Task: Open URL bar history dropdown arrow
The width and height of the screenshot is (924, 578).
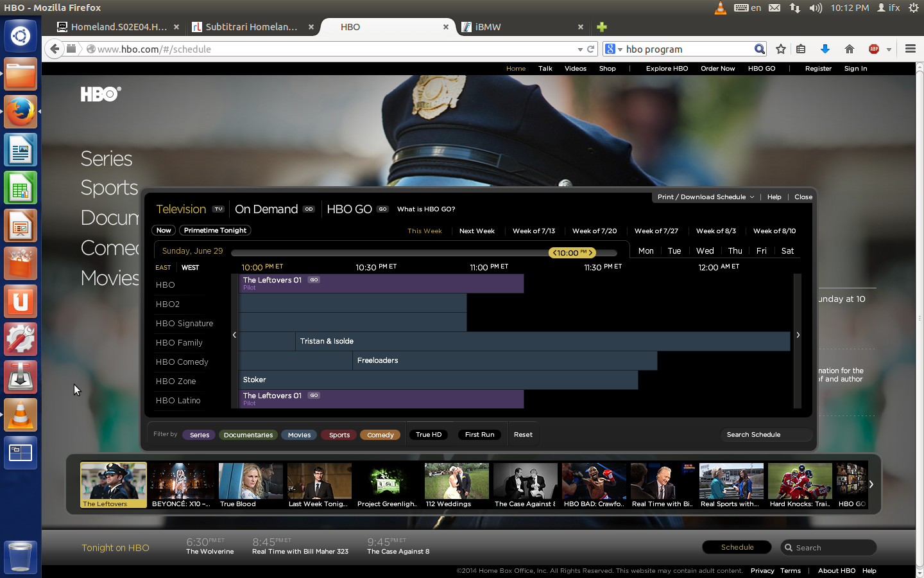Action: [x=580, y=49]
